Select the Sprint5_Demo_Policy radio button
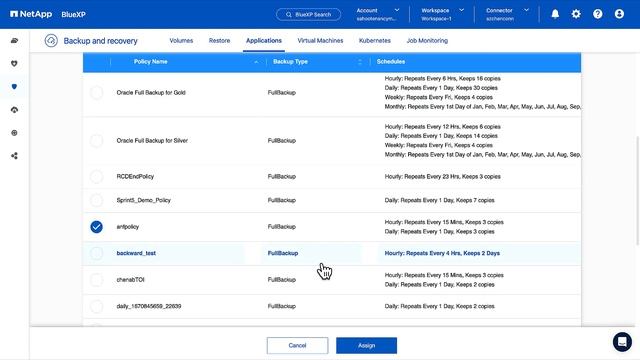640x360 pixels. (97, 200)
